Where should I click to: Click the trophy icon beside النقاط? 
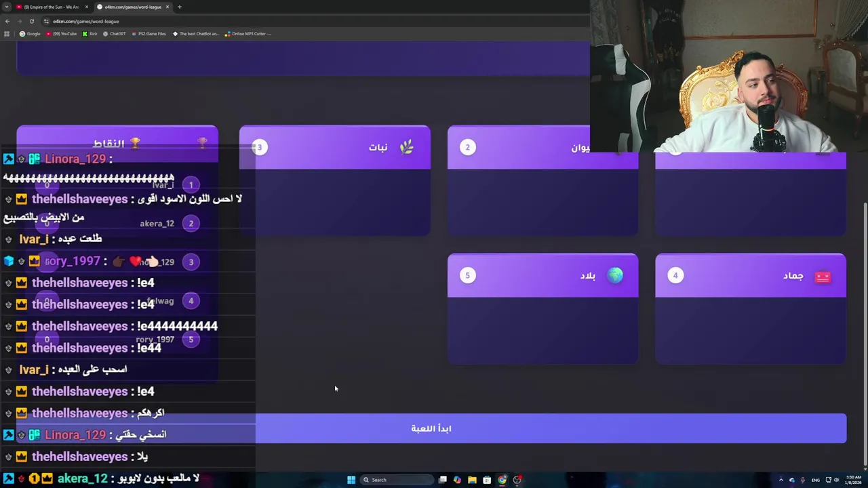pos(135,143)
